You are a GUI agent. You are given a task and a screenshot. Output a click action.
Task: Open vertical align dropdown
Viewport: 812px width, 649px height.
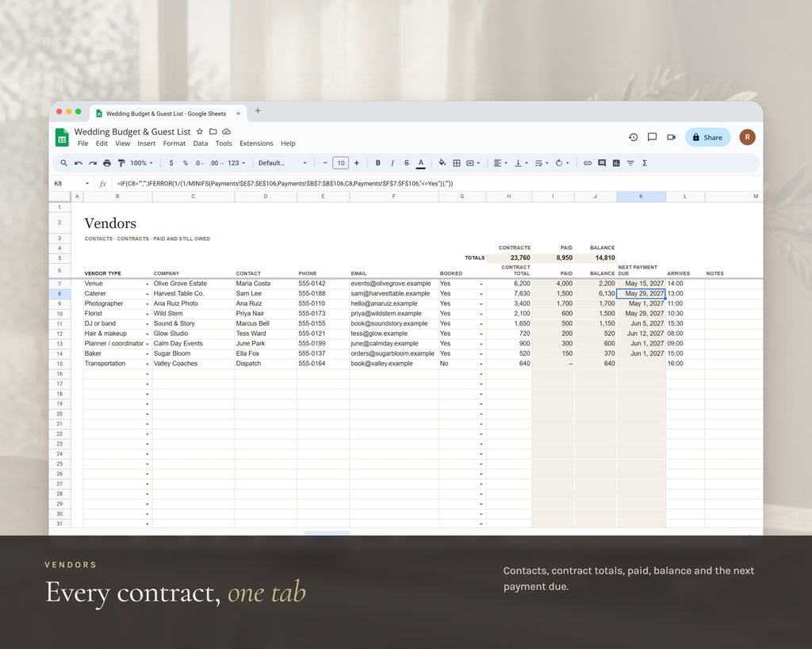tap(521, 163)
